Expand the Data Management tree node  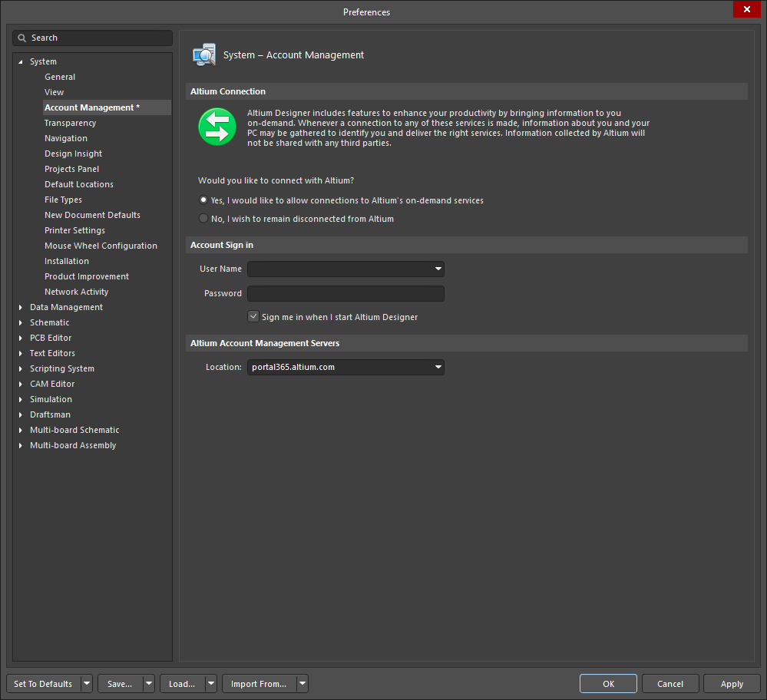[21, 308]
